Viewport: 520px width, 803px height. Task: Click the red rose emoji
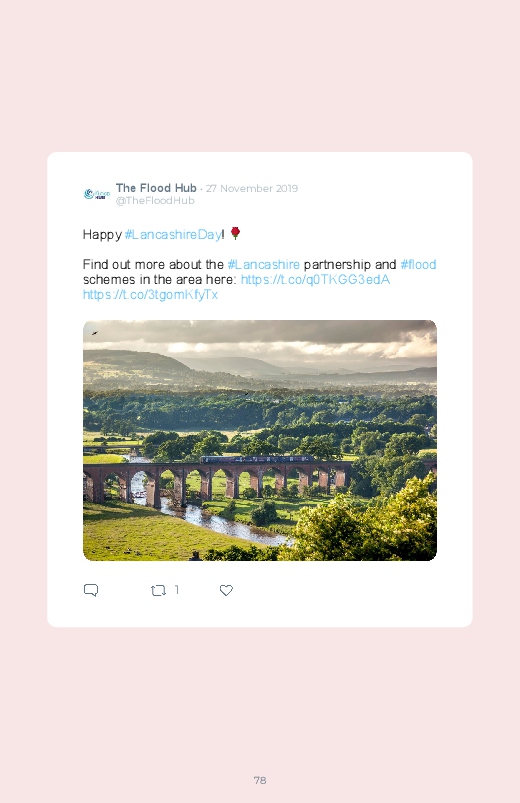tap(235, 234)
